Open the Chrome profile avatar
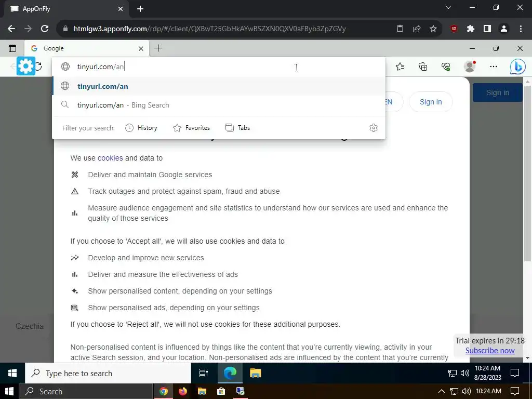The height and width of the screenshot is (399, 532). coord(504,29)
